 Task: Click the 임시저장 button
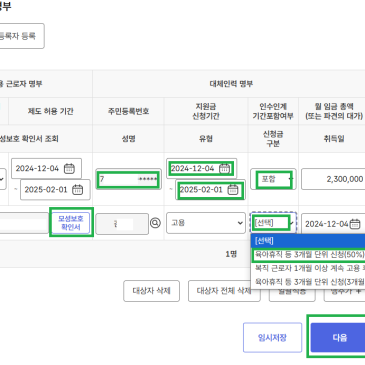[x=272, y=337]
